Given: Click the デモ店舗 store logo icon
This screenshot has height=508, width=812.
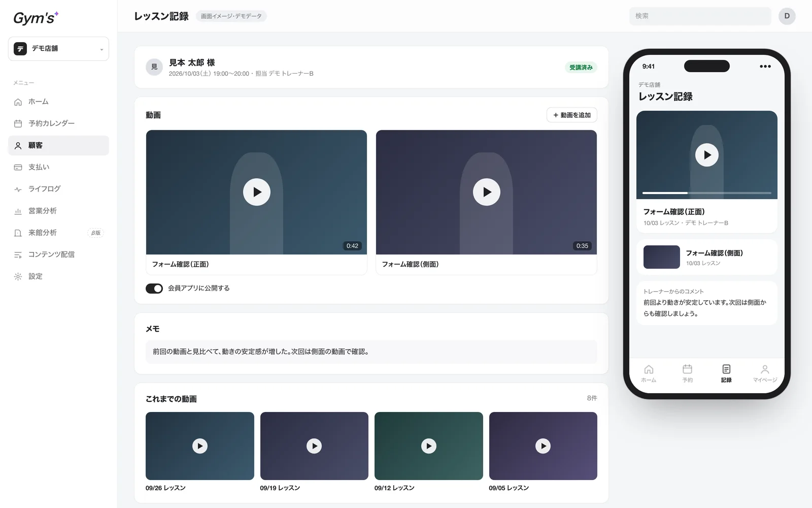Looking at the screenshot, I should coord(20,49).
